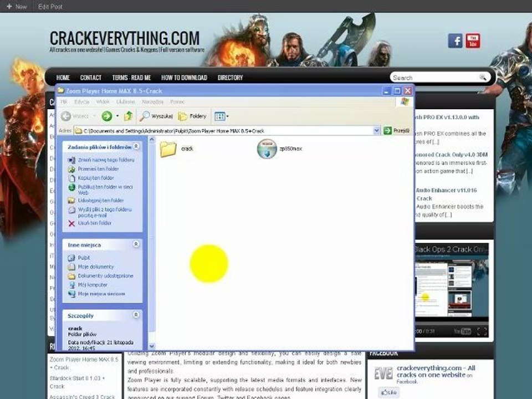532x399 pixels.
Task: Click the Wyszukaj search button
Action: (x=156, y=116)
